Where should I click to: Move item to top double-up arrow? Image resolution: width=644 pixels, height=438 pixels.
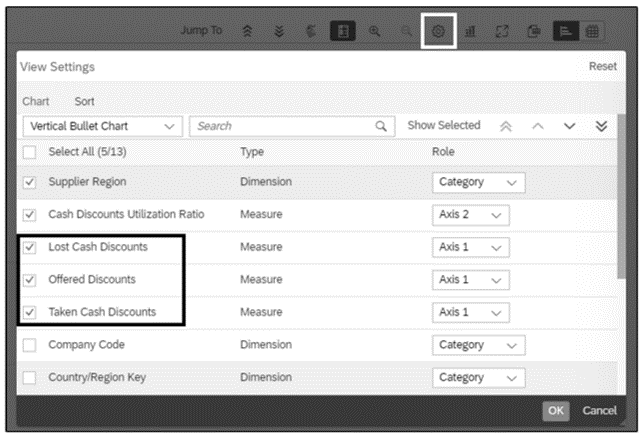coord(506,126)
